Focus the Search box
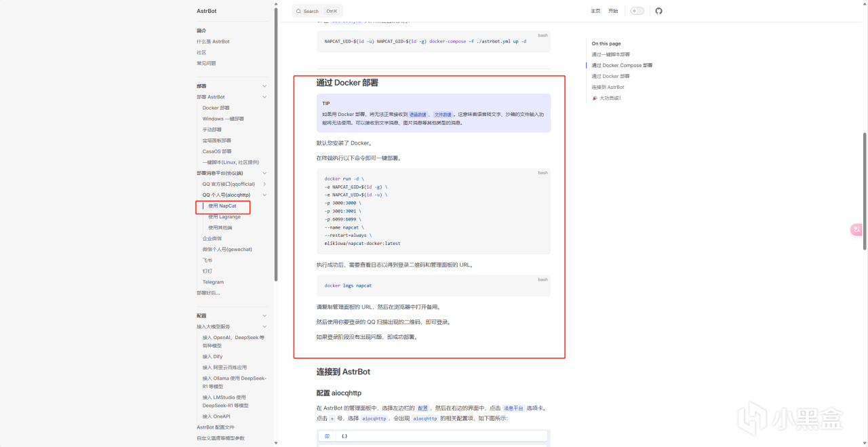The height and width of the screenshot is (447, 868). 317,11
